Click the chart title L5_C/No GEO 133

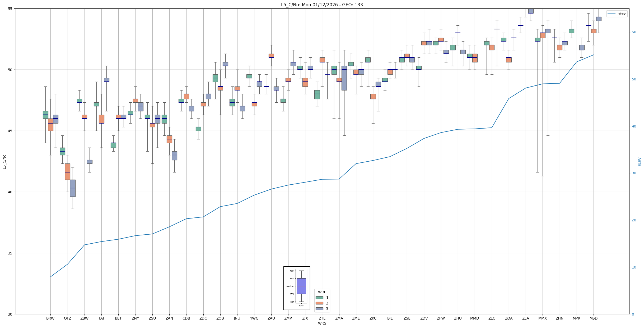pyautogui.click(x=322, y=5)
